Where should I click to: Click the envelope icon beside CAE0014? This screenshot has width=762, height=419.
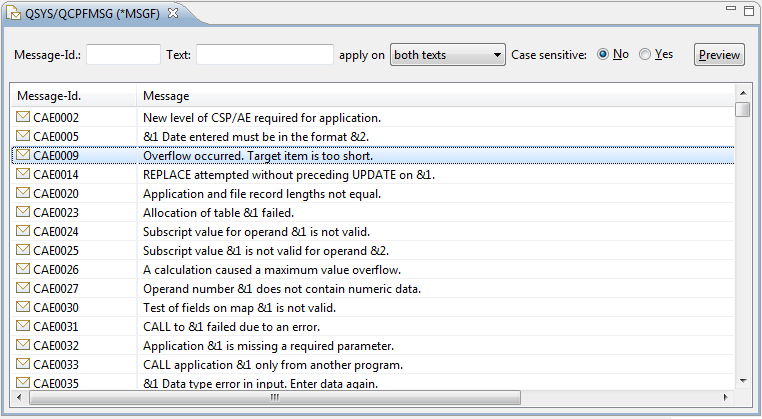23,174
